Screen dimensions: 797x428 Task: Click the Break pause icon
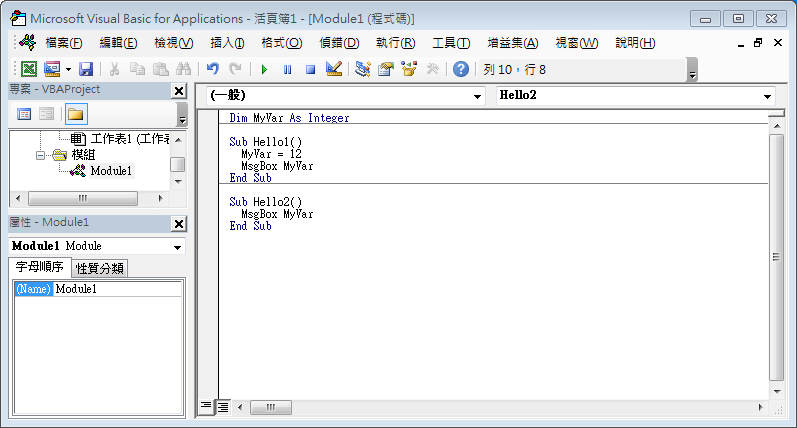click(x=287, y=69)
